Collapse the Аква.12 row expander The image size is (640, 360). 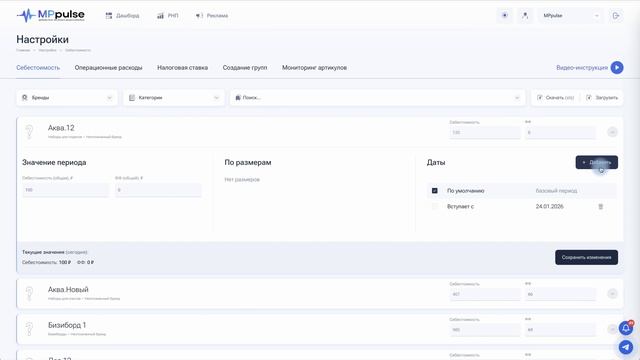click(612, 132)
